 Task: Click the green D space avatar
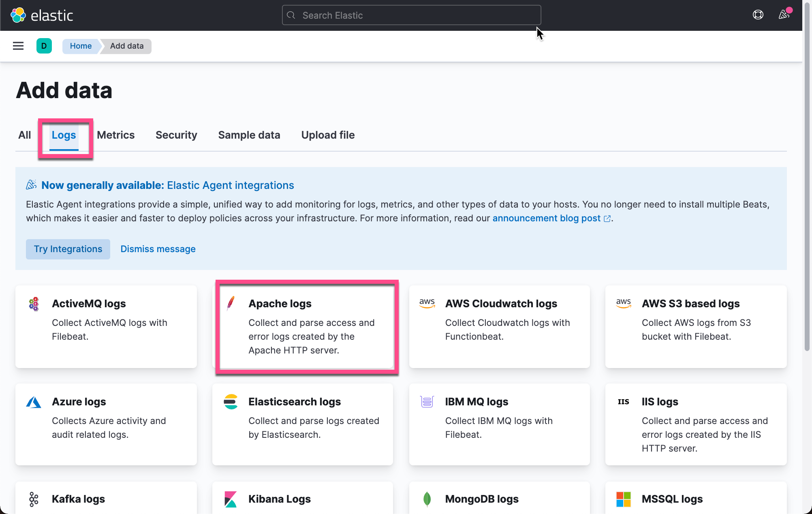coord(44,46)
